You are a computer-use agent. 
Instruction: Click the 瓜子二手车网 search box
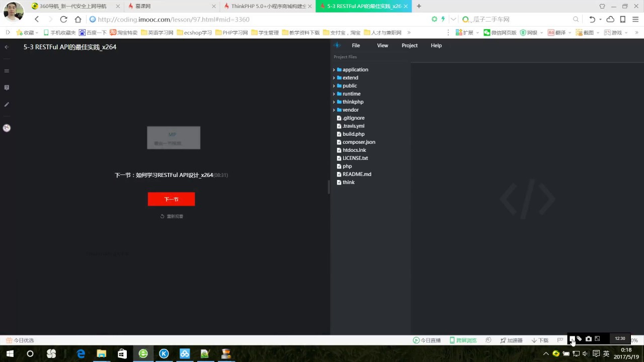click(x=518, y=19)
